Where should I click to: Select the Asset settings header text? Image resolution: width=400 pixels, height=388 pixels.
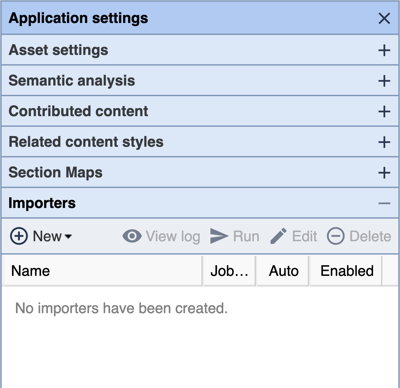(x=58, y=50)
